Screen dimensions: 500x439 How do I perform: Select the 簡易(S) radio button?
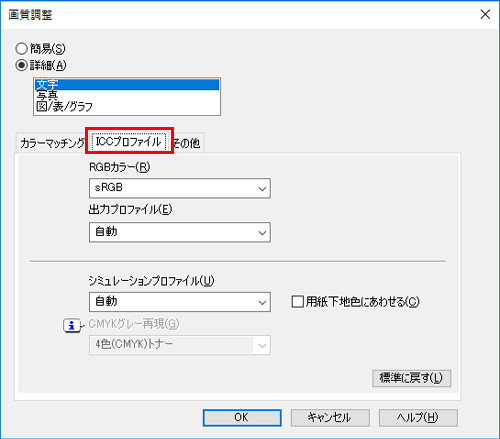coord(21,49)
